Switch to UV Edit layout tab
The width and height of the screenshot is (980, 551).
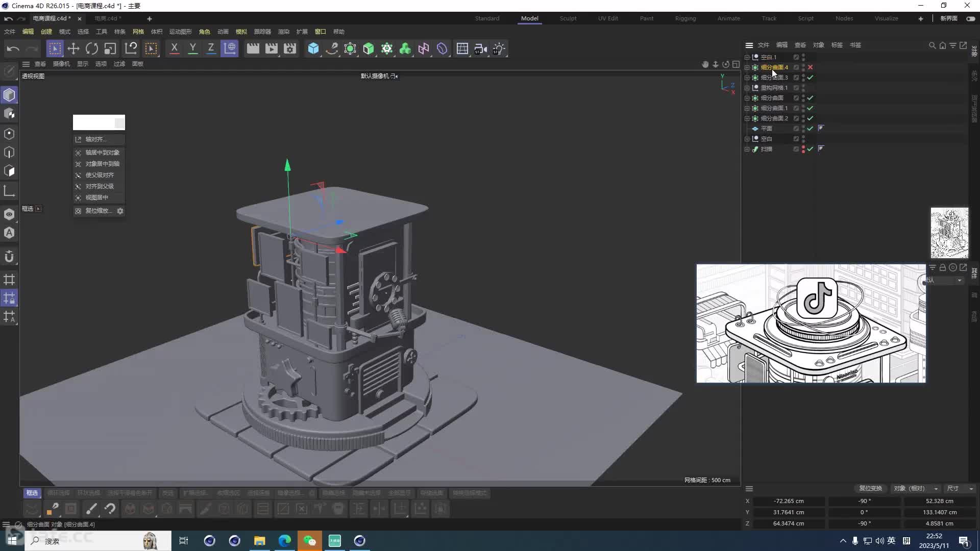[608, 18]
